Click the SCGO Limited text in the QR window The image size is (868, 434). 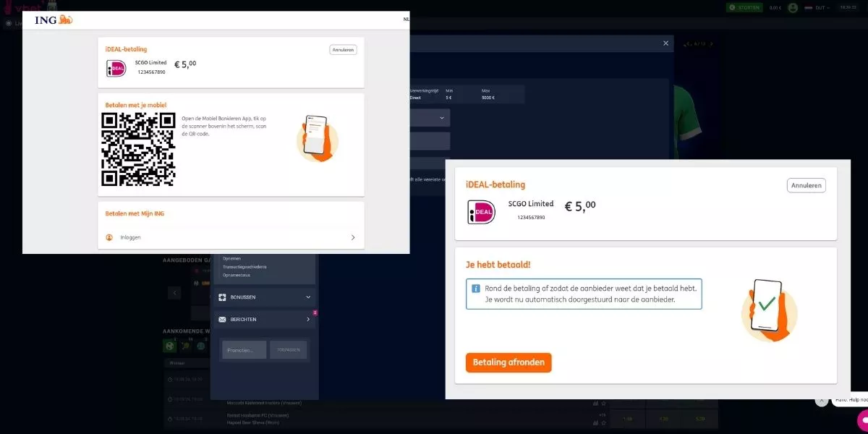151,63
